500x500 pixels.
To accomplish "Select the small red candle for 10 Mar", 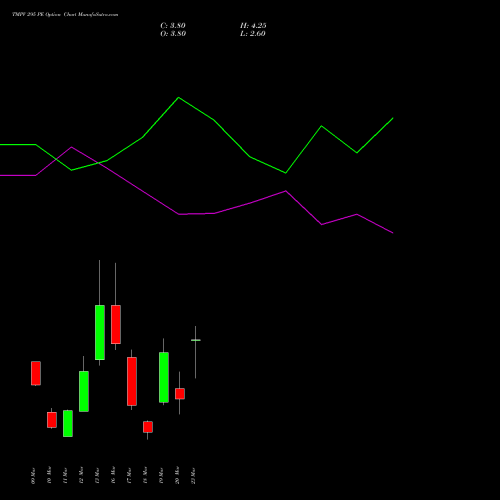I will pyautogui.click(x=52, y=420).
